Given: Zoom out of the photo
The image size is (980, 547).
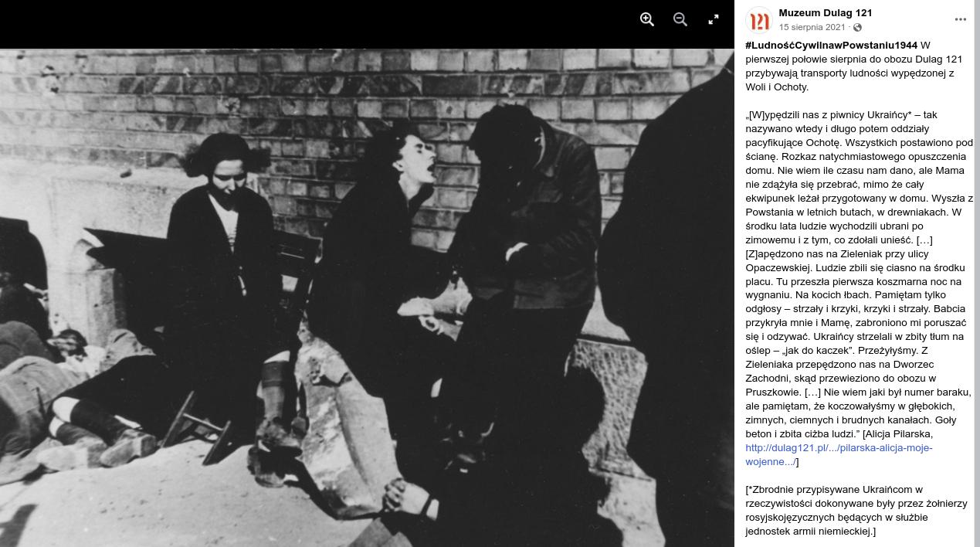Looking at the screenshot, I should click(680, 20).
